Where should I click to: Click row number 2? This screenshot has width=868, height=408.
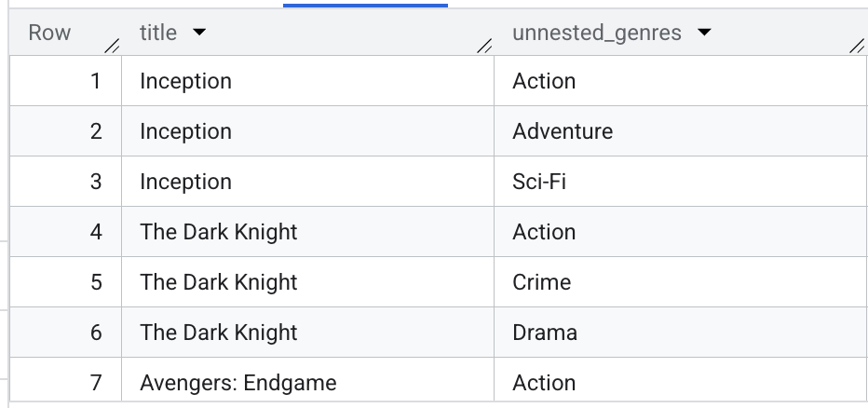point(96,131)
